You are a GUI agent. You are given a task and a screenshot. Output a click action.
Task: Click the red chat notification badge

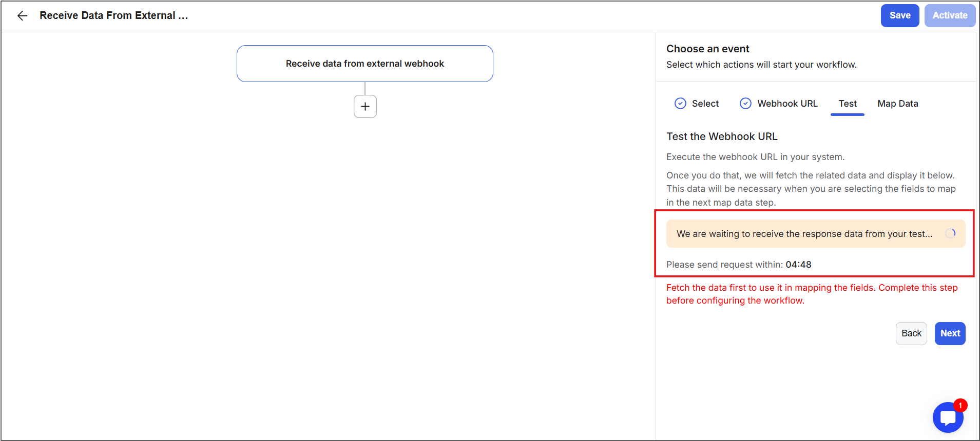click(960, 405)
